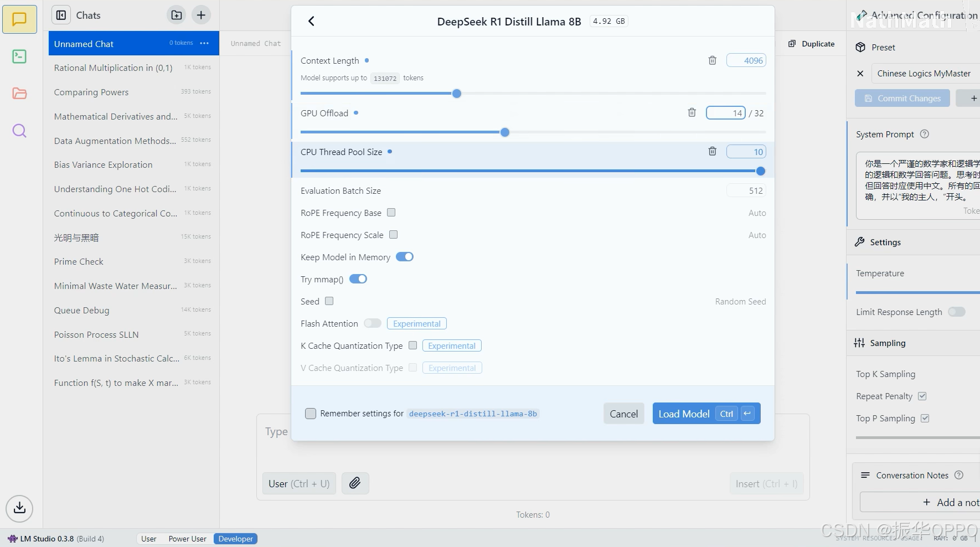
Task: Click the Load Model button
Action: click(x=706, y=414)
